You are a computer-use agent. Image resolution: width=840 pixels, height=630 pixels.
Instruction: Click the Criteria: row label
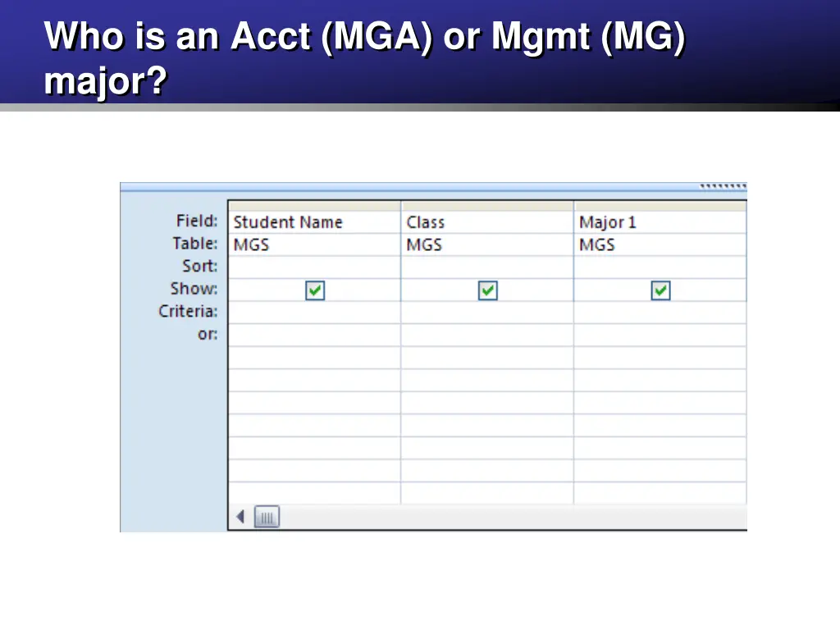[x=188, y=311]
